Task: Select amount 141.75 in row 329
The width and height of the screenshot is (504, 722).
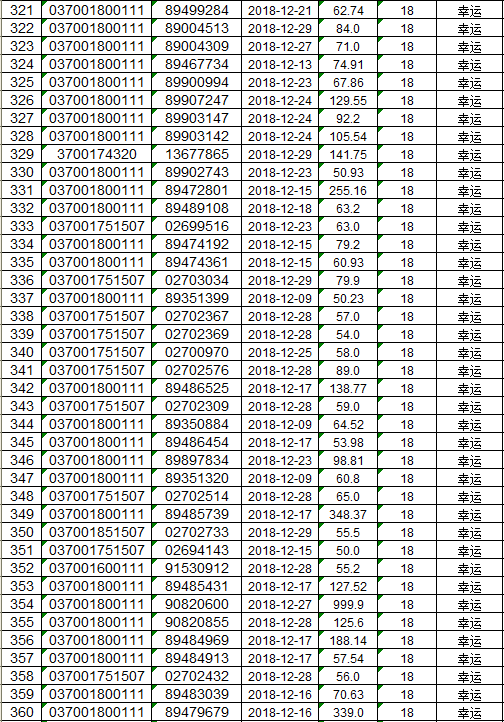Action: click(348, 154)
